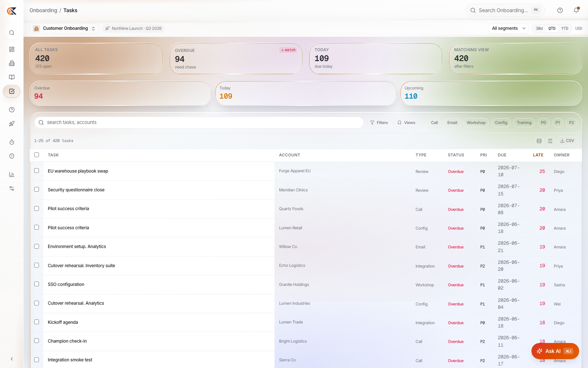Filter tasks by Config type chip

[x=501, y=123]
